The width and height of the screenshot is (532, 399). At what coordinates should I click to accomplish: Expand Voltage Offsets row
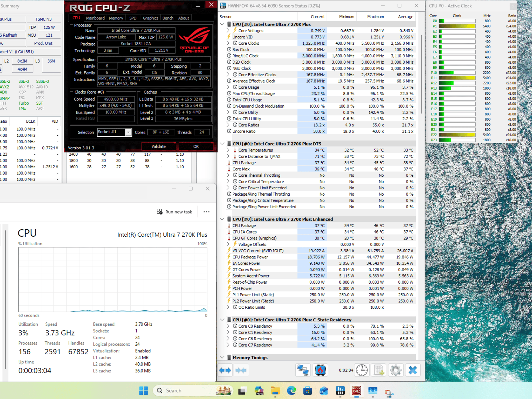coord(228,244)
